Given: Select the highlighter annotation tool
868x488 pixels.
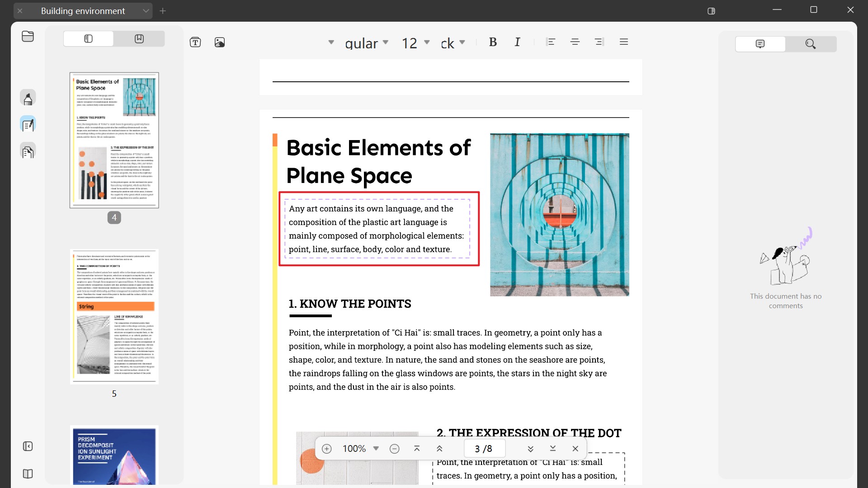Looking at the screenshot, I should pos(28,97).
